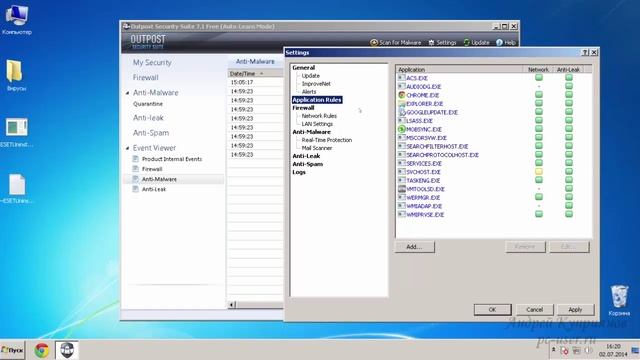Screen dimensions: 640x360
Task: Click the Update toolbar button
Action: (476, 42)
